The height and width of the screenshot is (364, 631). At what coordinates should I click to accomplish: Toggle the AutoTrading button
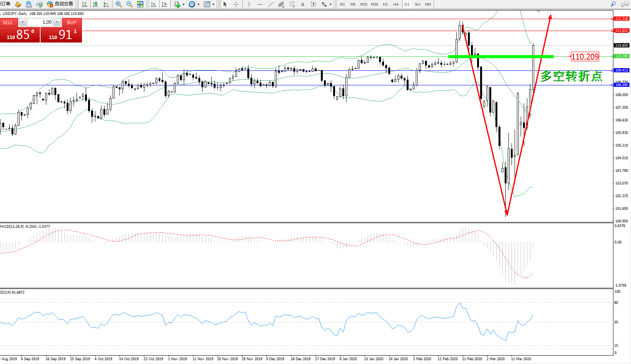[60, 4]
